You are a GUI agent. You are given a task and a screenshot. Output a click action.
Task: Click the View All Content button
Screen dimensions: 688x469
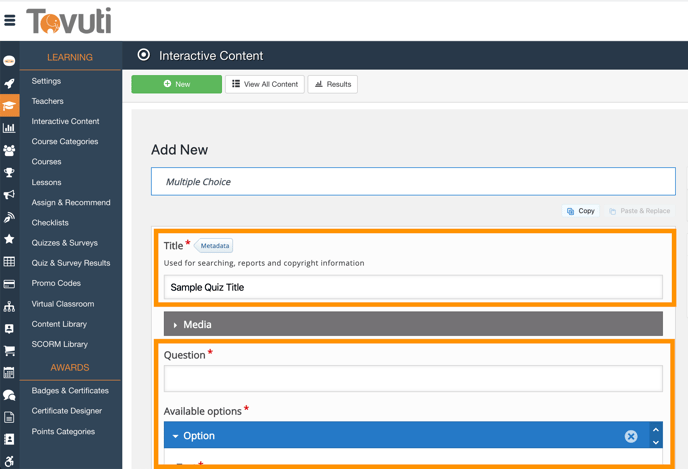[x=265, y=84]
